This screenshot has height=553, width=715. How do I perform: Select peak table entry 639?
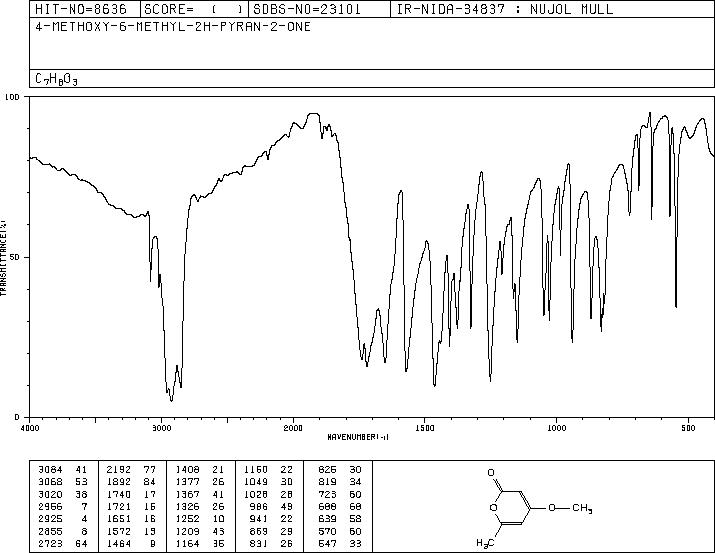(327, 519)
